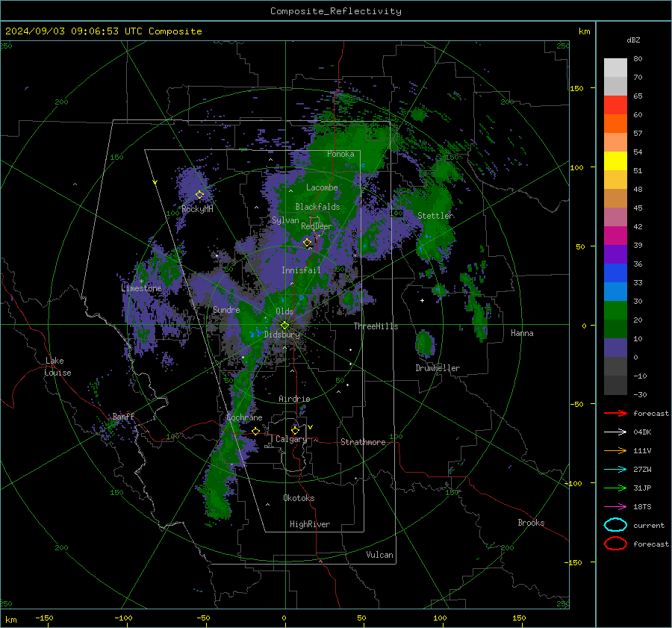Select the magenta 39-42 dBZ swatch
Viewport: 672px width, 628px height.
click(x=615, y=236)
